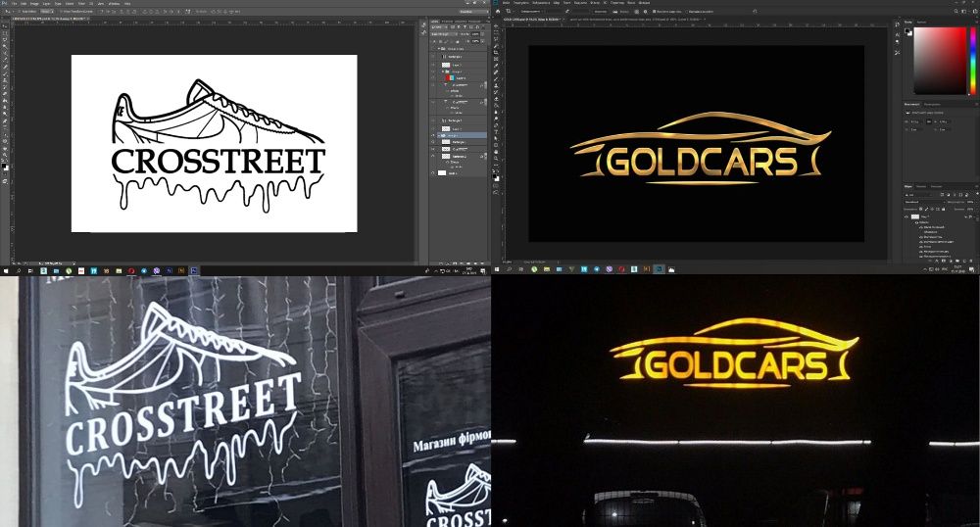The image size is (980, 527).
Task: Click the Windows Start button on left taskbar
Action: 6,271
